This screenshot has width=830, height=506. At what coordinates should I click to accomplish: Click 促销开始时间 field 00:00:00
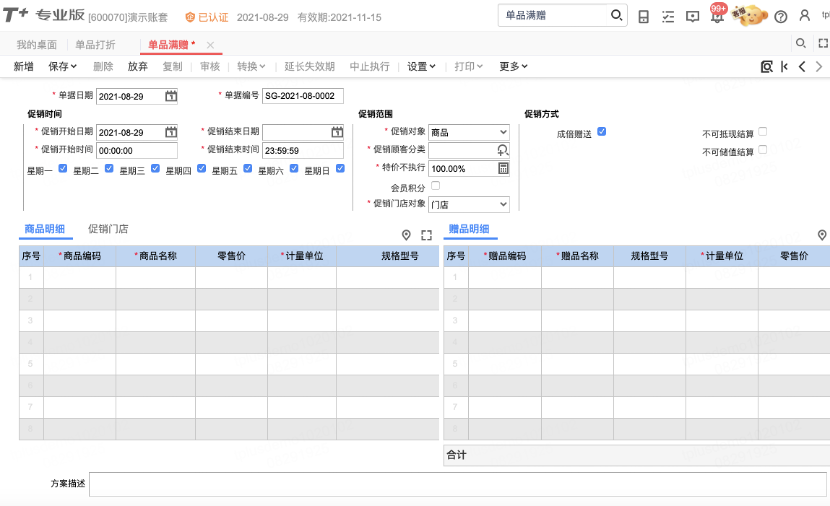137,150
